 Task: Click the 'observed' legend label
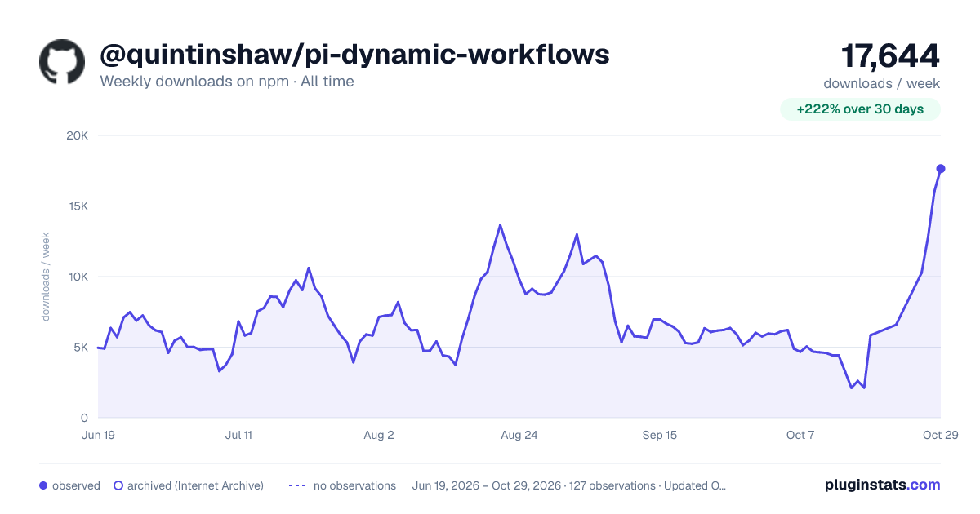pyautogui.click(x=76, y=485)
